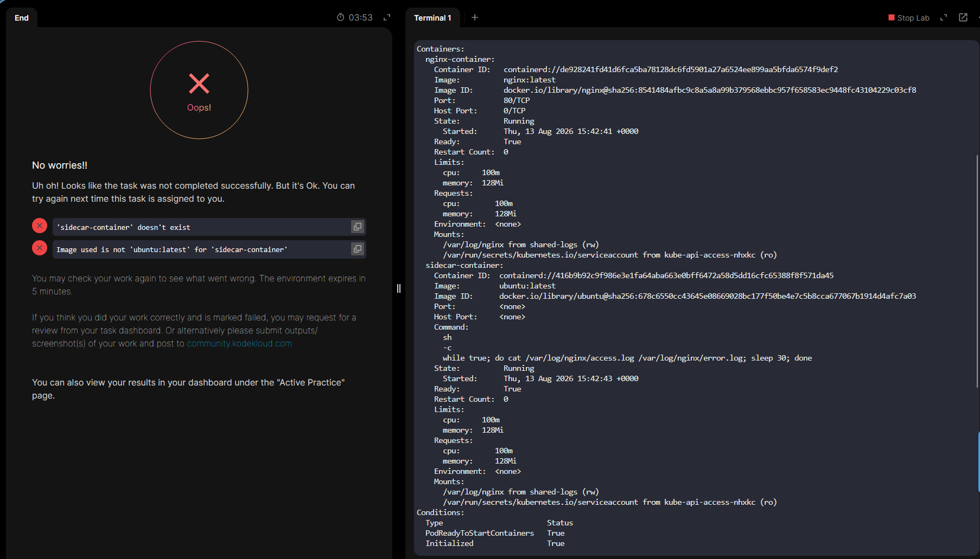Click the red X beside 'Image used' error
The width and height of the screenshot is (980, 559).
pos(40,248)
